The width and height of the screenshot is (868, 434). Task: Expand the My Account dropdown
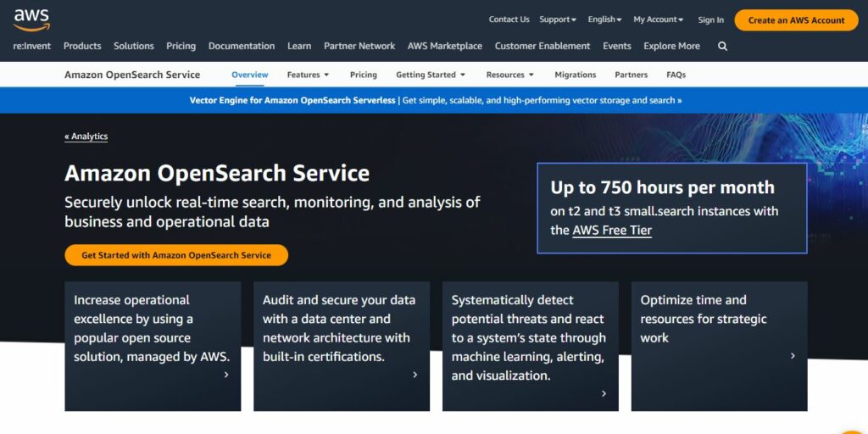(658, 19)
